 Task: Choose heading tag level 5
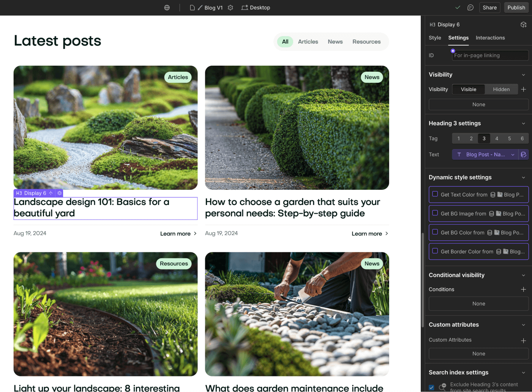click(x=509, y=138)
